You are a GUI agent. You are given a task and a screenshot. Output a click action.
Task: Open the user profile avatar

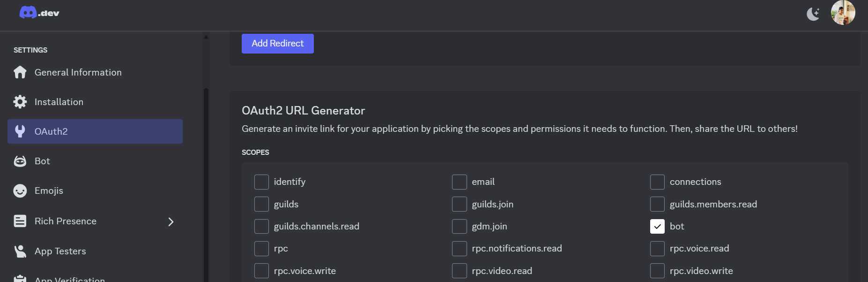(843, 13)
